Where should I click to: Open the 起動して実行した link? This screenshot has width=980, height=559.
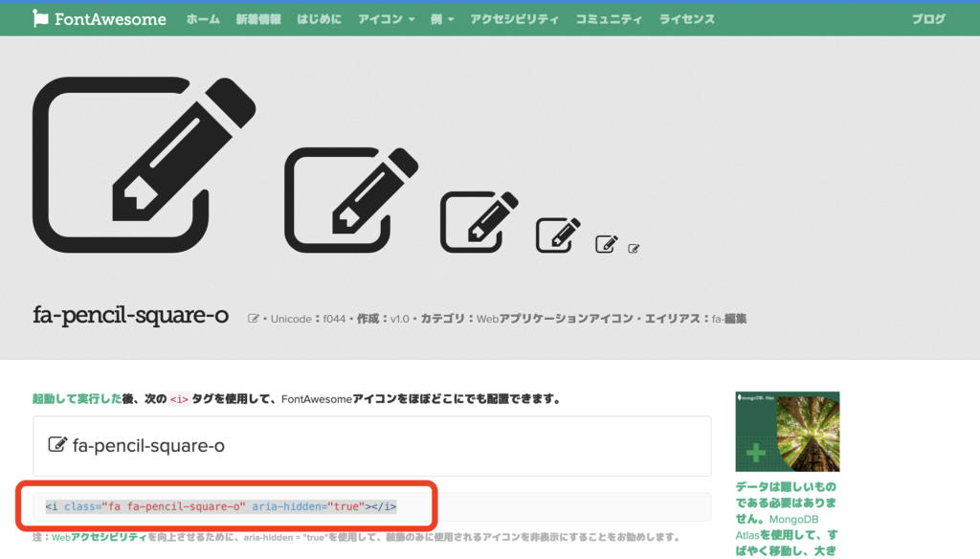coord(77,399)
